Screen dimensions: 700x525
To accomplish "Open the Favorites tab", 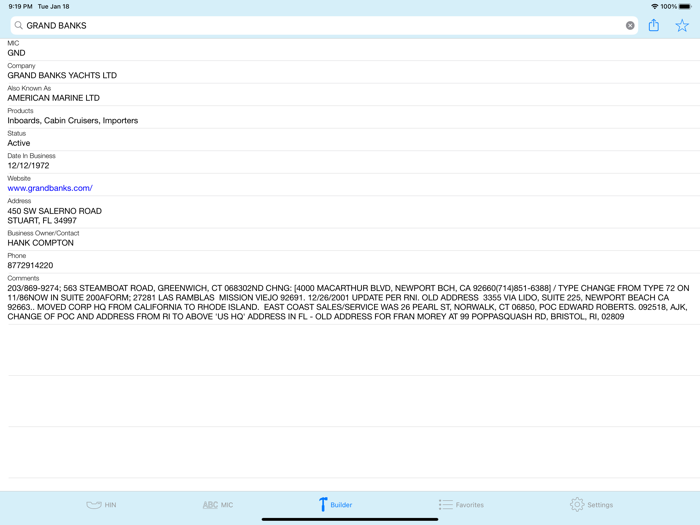I will click(x=461, y=505).
